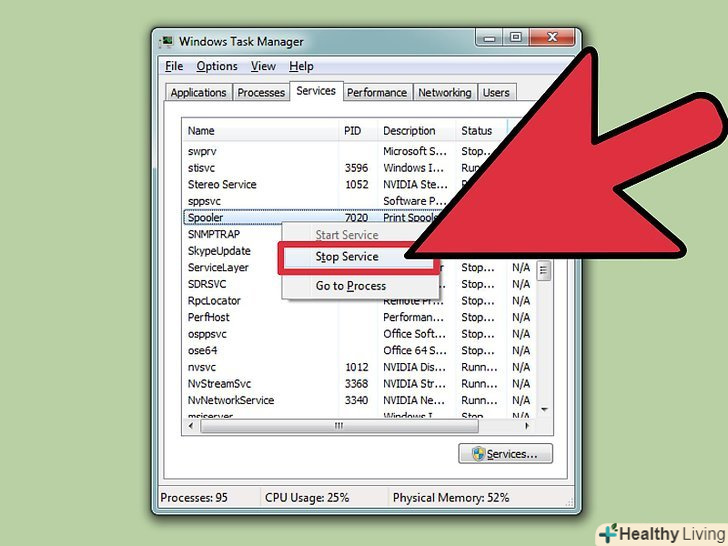Click the Office 64 S... description cell

pyautogui.click(x=415, y=351)
